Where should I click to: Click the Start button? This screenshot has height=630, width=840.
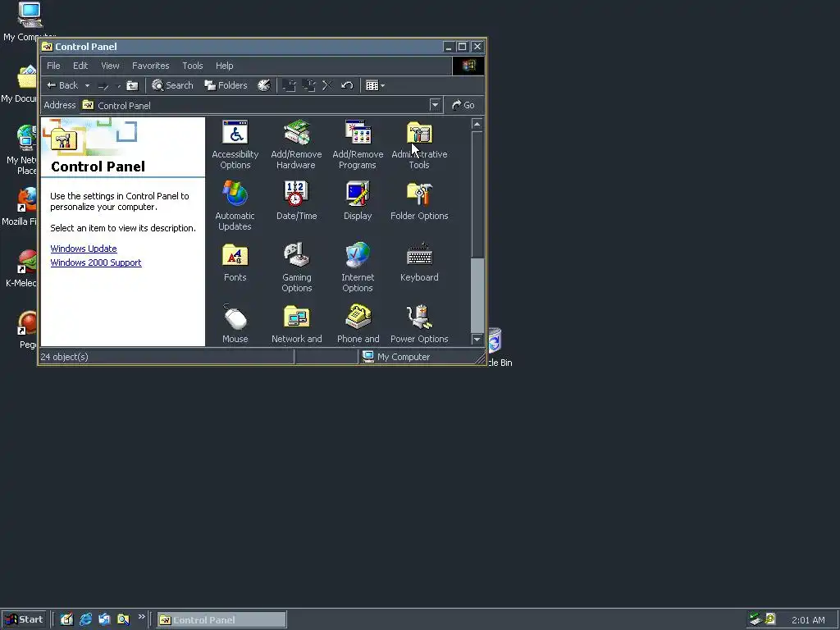pos(25,619)
